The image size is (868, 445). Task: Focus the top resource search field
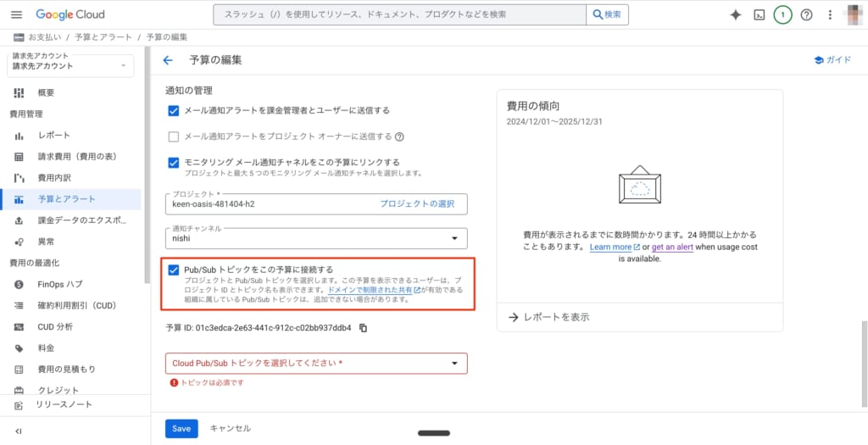400,15
